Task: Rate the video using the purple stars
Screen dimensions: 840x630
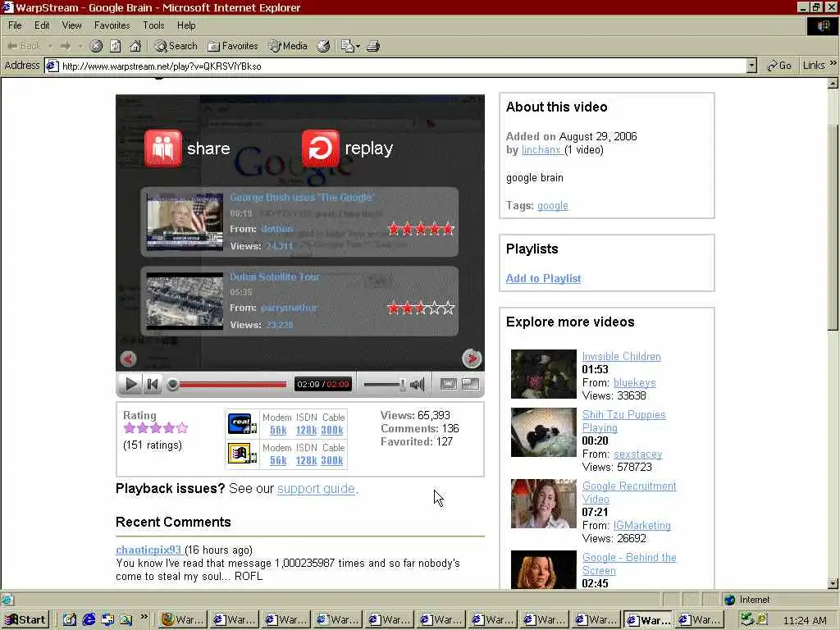Action: pos(155,428)
